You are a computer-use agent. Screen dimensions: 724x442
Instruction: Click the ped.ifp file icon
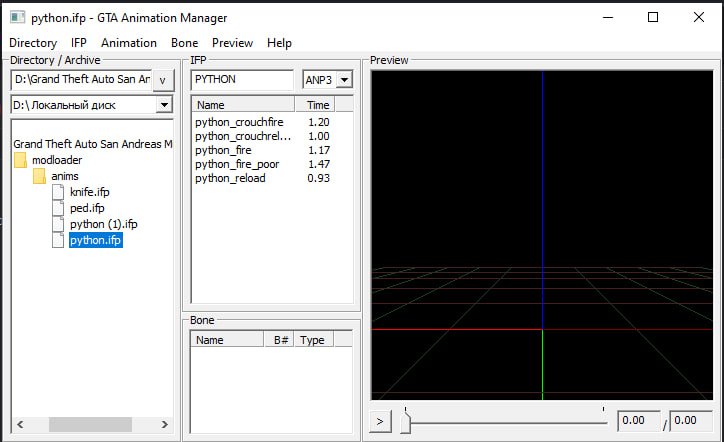pyautogui.click(x=59, y=208)
